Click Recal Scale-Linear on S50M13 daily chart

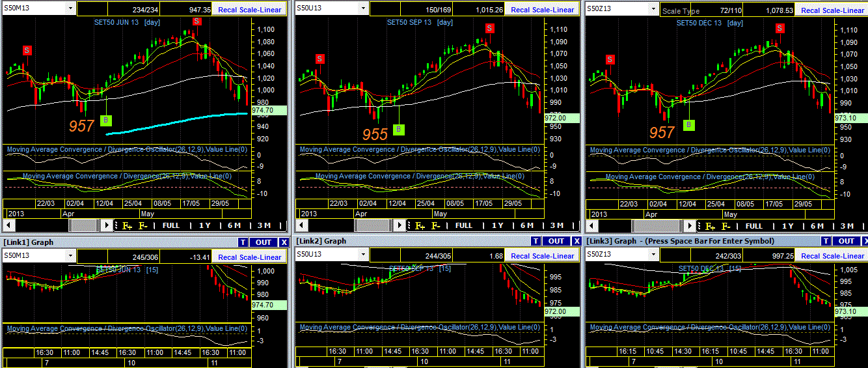250,10
